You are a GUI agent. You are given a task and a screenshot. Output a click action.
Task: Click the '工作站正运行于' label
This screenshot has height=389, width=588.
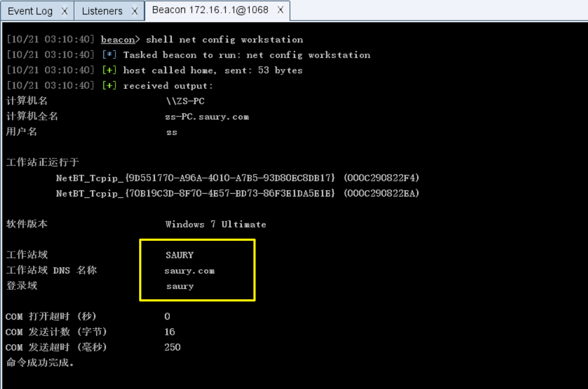43,162
